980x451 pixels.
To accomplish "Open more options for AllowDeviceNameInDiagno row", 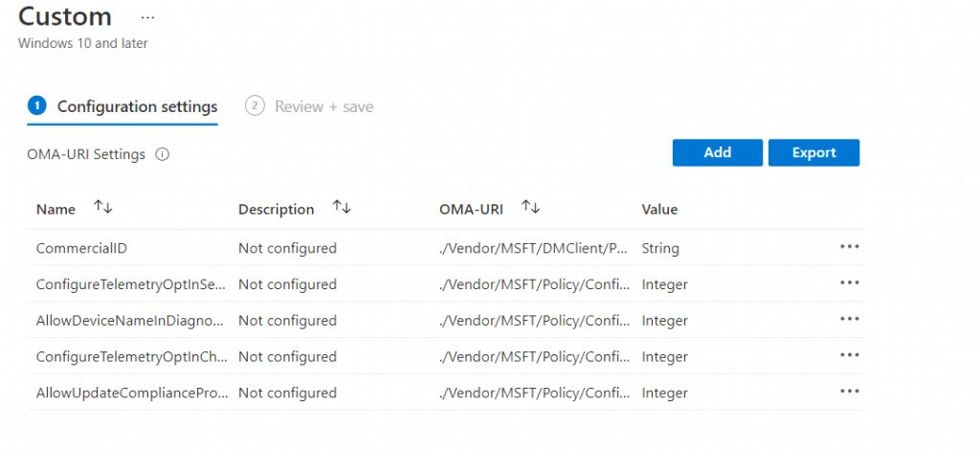I will click(x=850, y=319).
